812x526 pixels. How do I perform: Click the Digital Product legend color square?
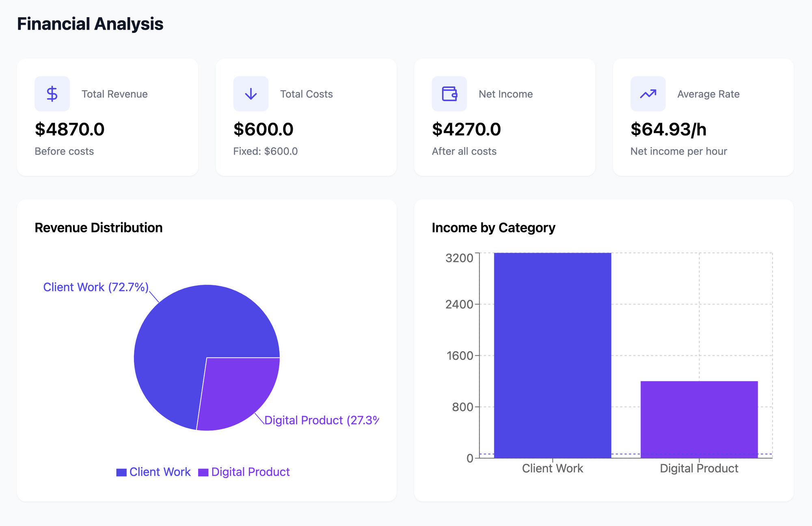click(203, 472)
